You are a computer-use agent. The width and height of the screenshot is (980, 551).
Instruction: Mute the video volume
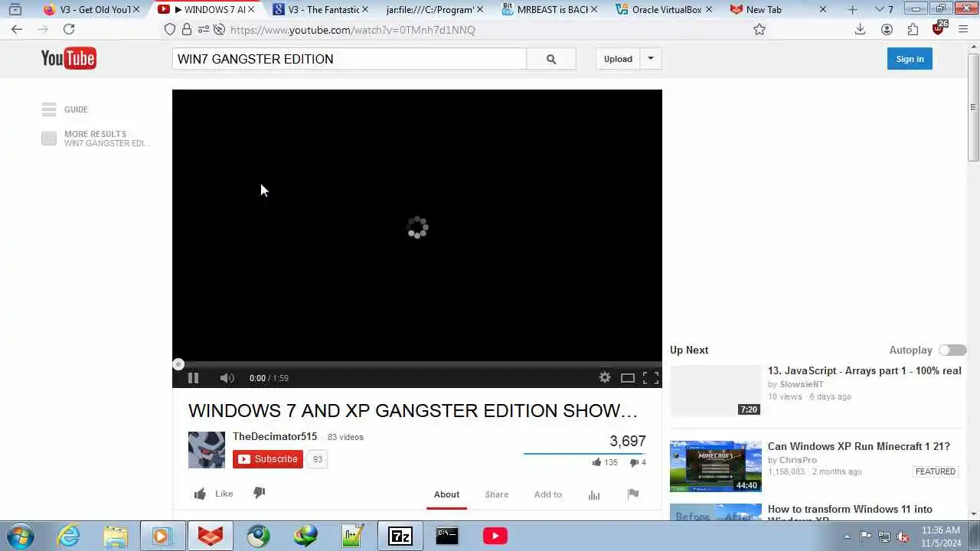pyautogui.click(x=227, y=378)
